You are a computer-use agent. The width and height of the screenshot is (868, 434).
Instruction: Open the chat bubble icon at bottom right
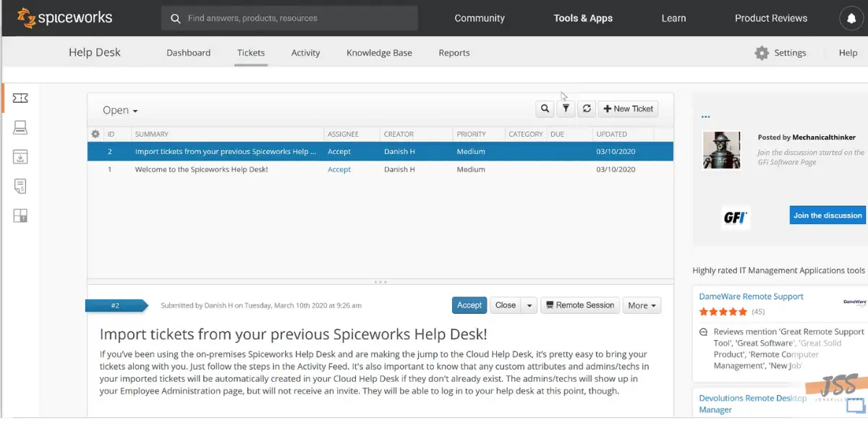[x=855, y=407]
